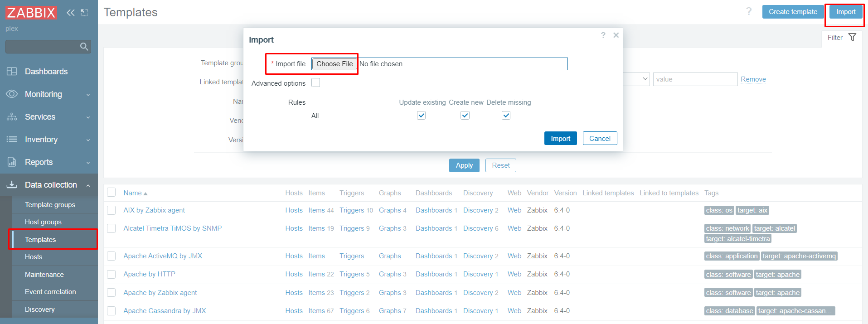Sort templates by Name column
The width and height of the screenshot is (868, 324).
pyautogui.click(x=133, y=193)
